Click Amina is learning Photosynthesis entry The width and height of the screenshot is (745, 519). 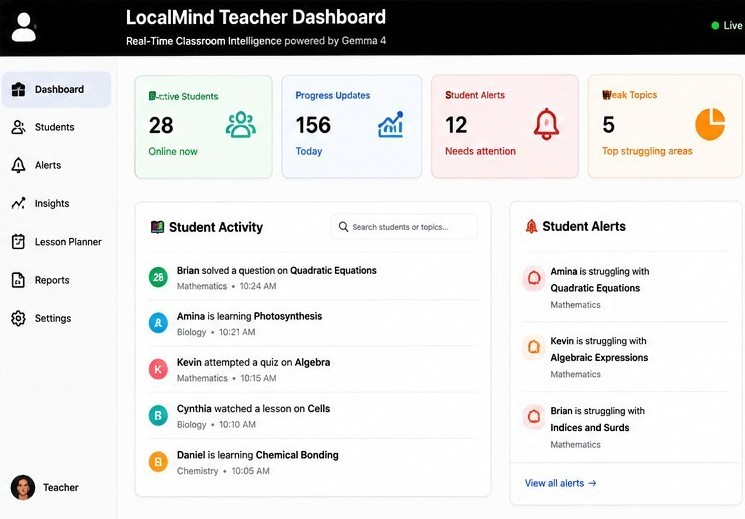[313, 323]
